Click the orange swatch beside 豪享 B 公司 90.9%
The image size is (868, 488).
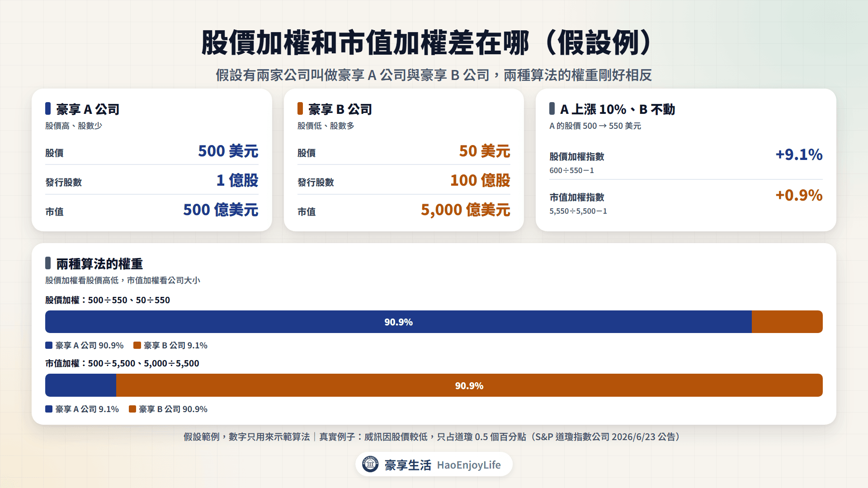tap(132, 409)
